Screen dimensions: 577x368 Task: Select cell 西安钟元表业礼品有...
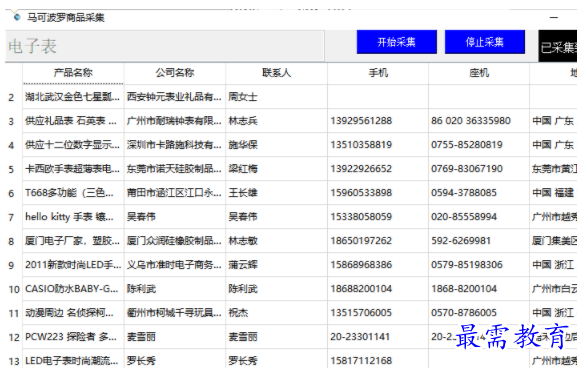point(175,97)
